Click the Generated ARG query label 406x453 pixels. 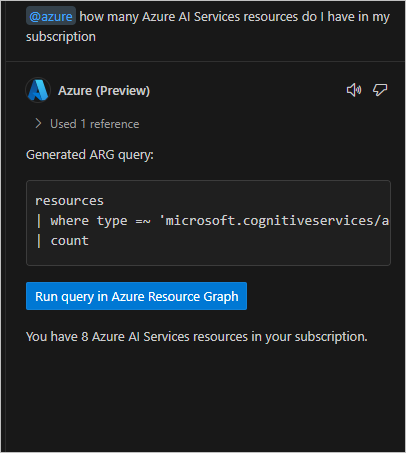click(x=90, y=155)
